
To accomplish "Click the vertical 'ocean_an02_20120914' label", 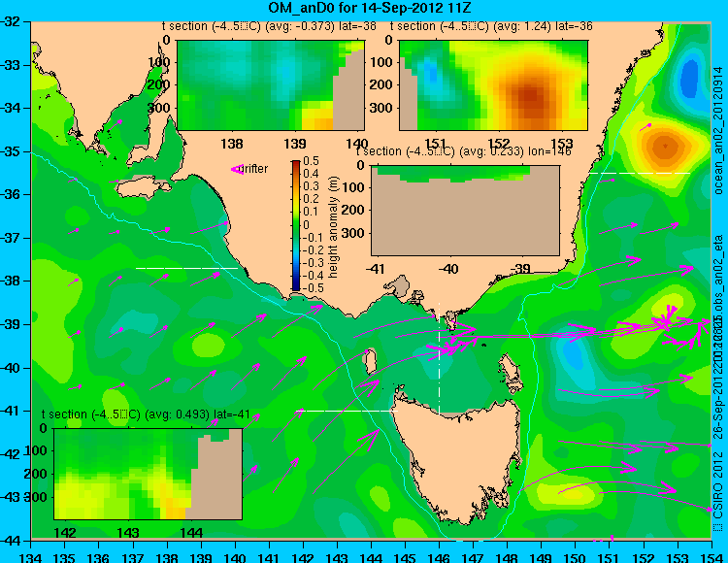I will point(718,130).
